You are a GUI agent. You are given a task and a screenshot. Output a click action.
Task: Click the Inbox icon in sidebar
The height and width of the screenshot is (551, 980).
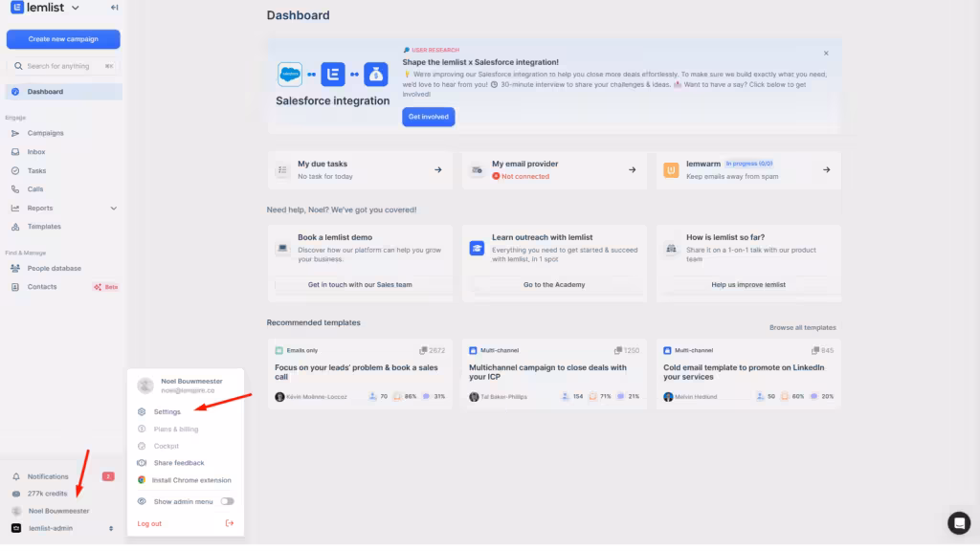pos(15,152)
